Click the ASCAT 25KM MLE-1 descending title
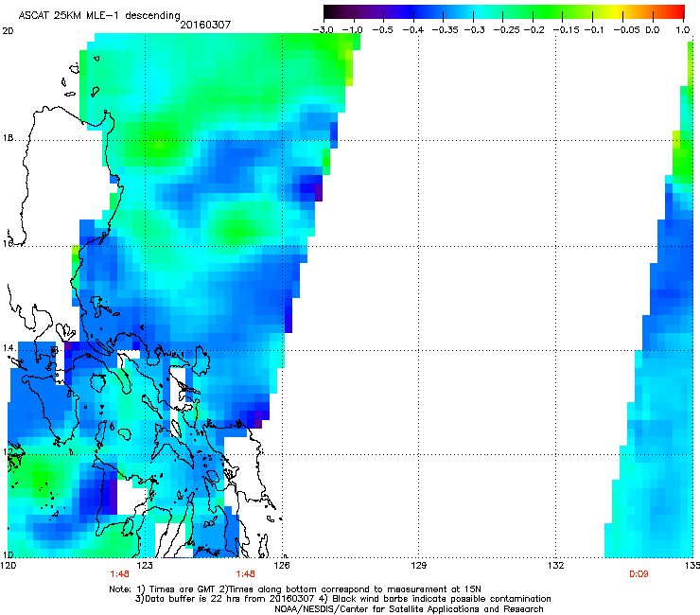This screenshot has width=700, height=615. (x=99, y=16)
